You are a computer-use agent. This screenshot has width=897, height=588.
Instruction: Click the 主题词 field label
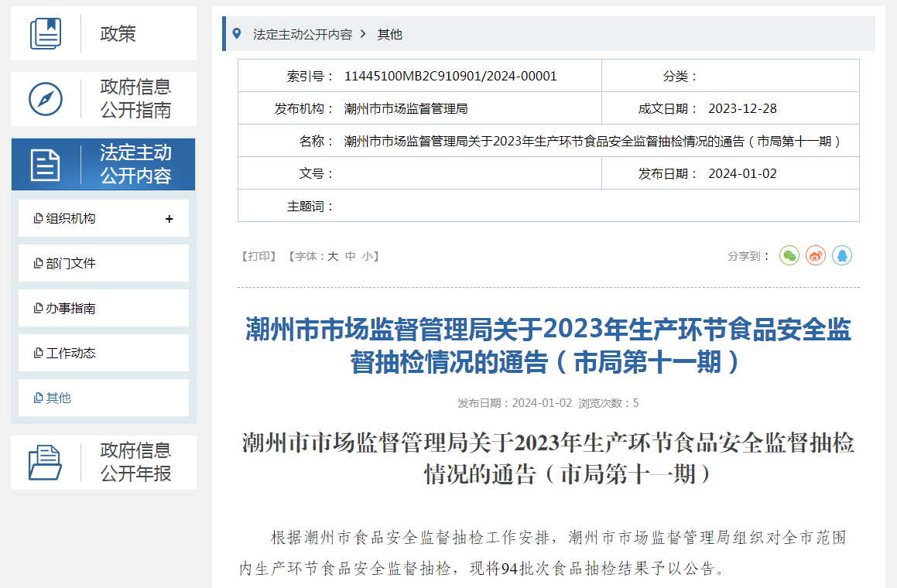pos(310,207)
